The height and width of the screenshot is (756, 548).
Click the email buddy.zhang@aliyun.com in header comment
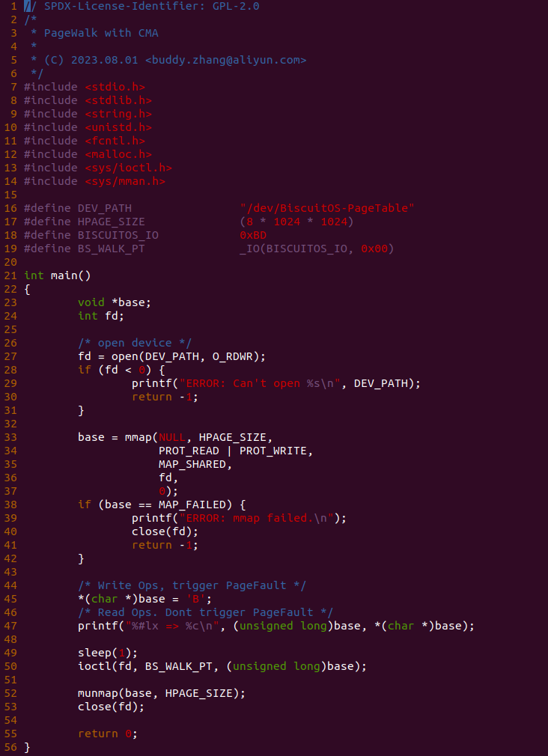pos(226,61)
